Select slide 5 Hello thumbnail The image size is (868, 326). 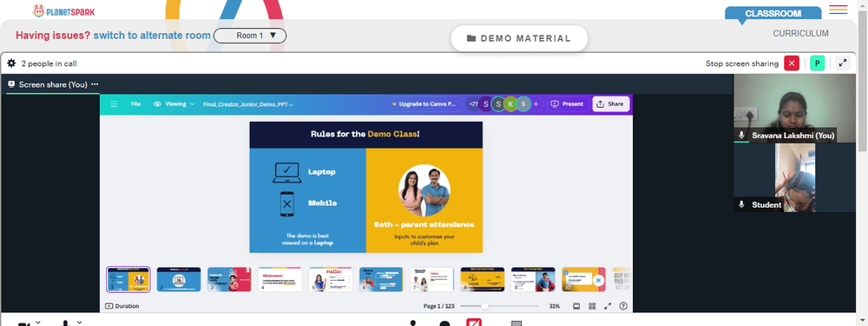(331, 279)
